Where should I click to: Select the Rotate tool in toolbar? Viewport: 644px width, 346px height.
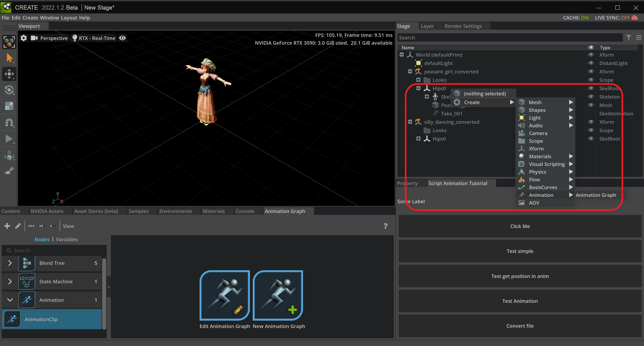[9, 90]
